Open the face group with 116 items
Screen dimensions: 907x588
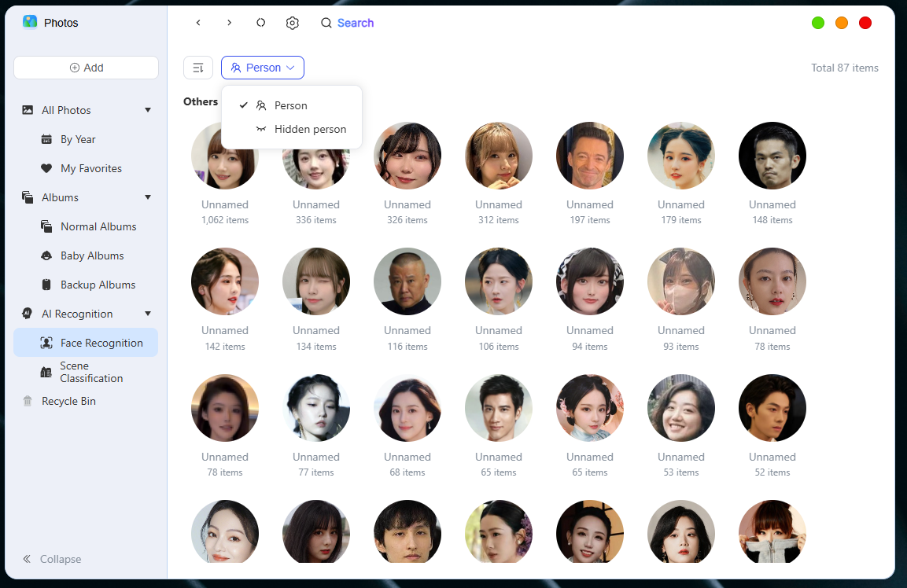[407, 281]
